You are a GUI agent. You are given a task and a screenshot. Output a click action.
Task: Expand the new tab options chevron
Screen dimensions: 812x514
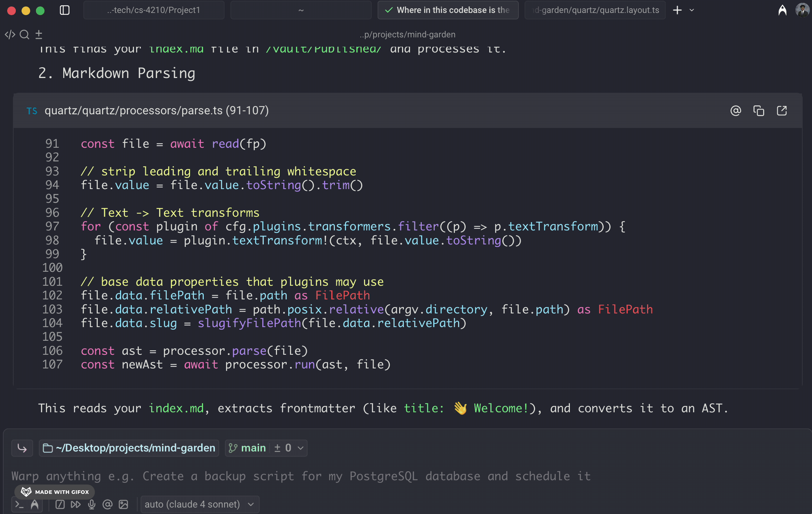point(692,10)
